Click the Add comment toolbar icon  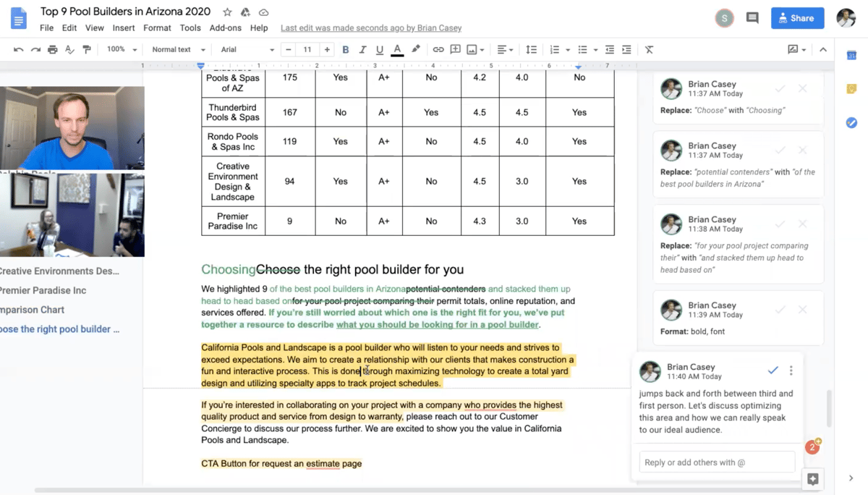[455, 49]
